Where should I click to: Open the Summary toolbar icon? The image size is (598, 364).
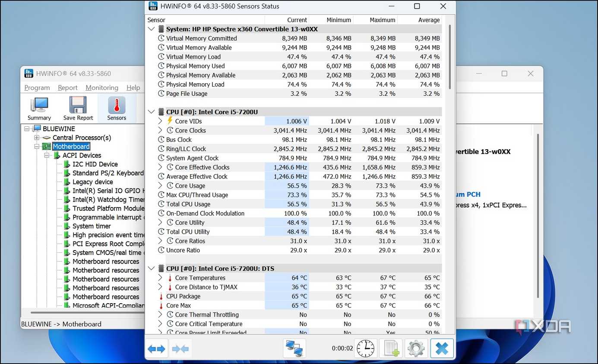pyautogui.click(x=39, y=108)
